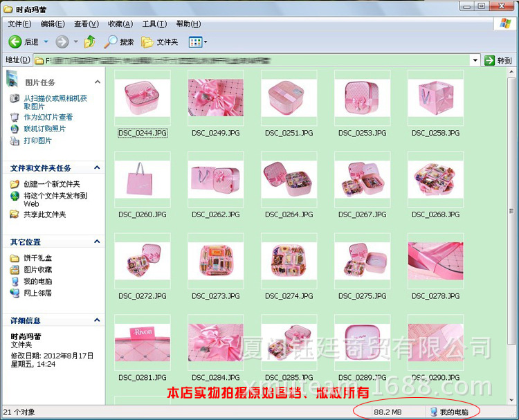
Task: Open the 收藏(A) menu
Action: coord(120,24)
